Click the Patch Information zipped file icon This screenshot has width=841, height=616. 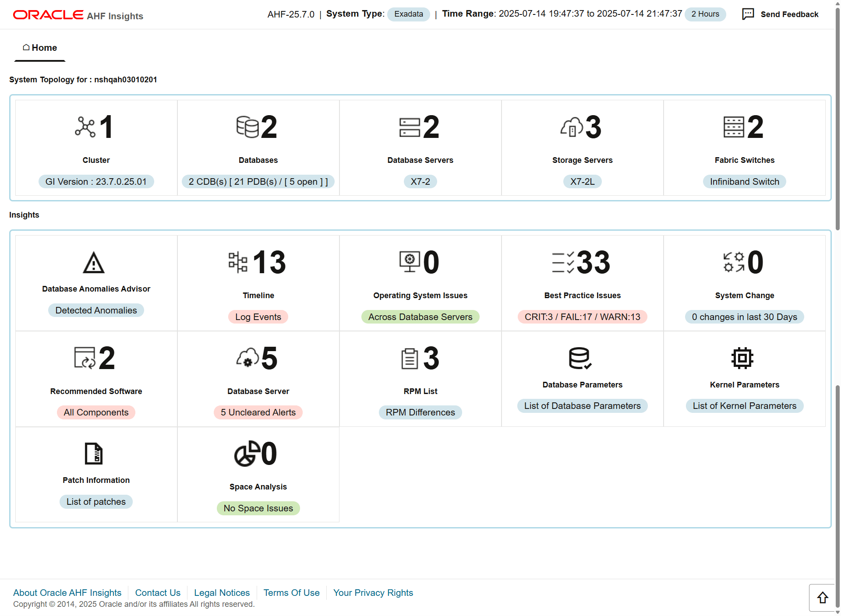94,454
